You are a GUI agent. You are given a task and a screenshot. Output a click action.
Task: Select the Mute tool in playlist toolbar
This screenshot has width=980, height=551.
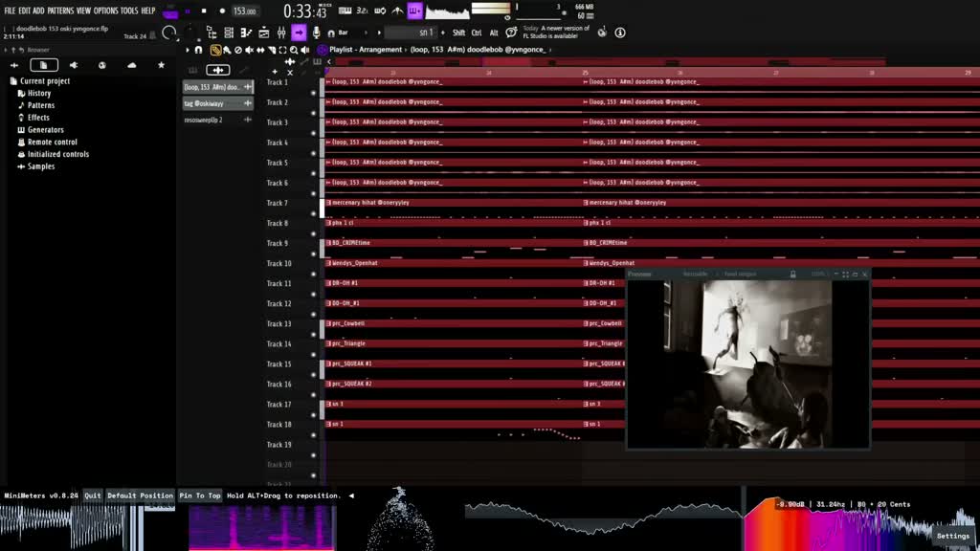pos(250,50)
